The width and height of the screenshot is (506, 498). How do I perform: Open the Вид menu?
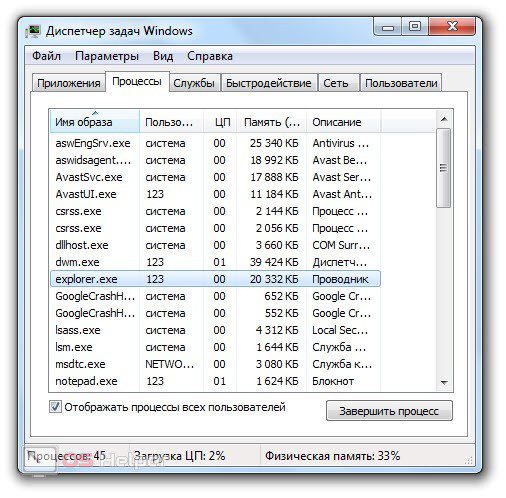tap(163, 56)
